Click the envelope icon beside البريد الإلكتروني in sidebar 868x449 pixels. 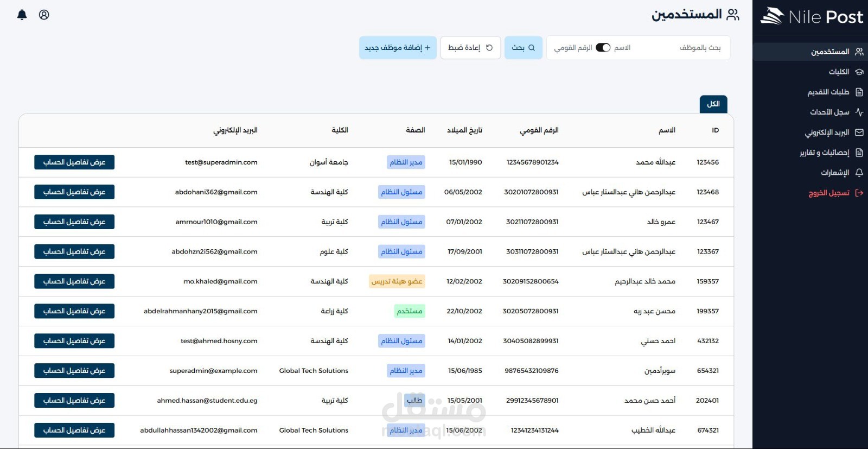pos(859,132)
